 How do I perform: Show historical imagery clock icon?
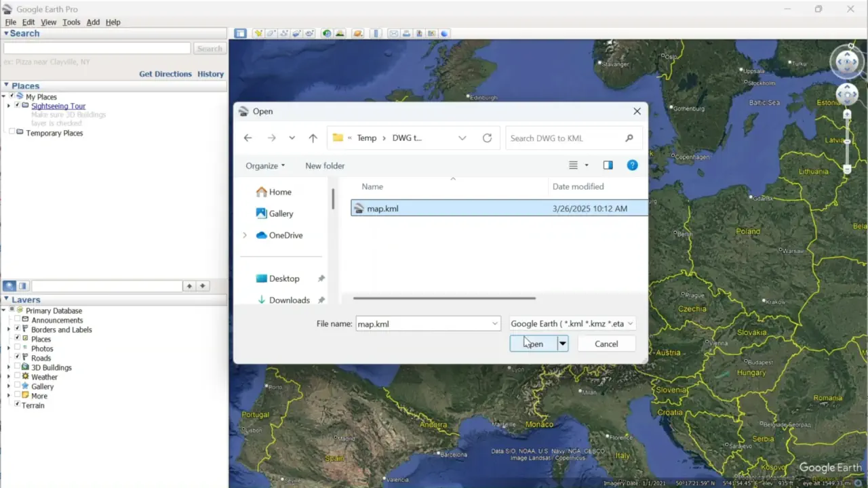[x=327, y=33]
